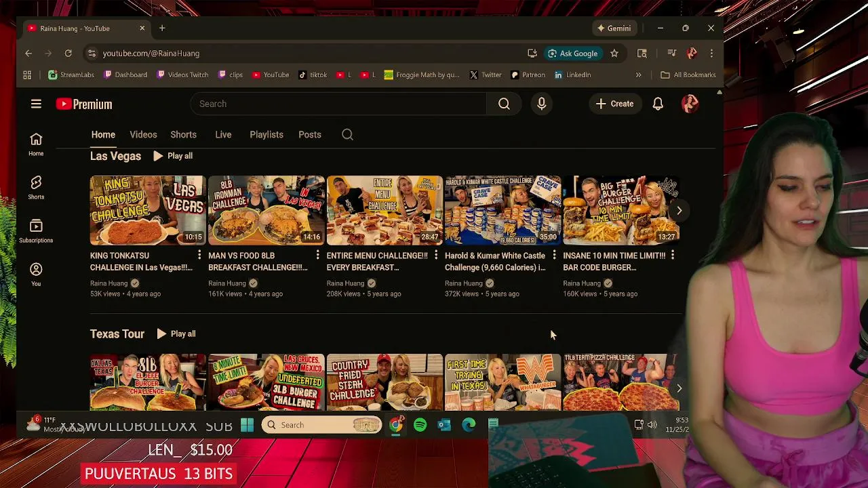
Task: Open the Gemini button in title bar
Action: coord(614,28)
